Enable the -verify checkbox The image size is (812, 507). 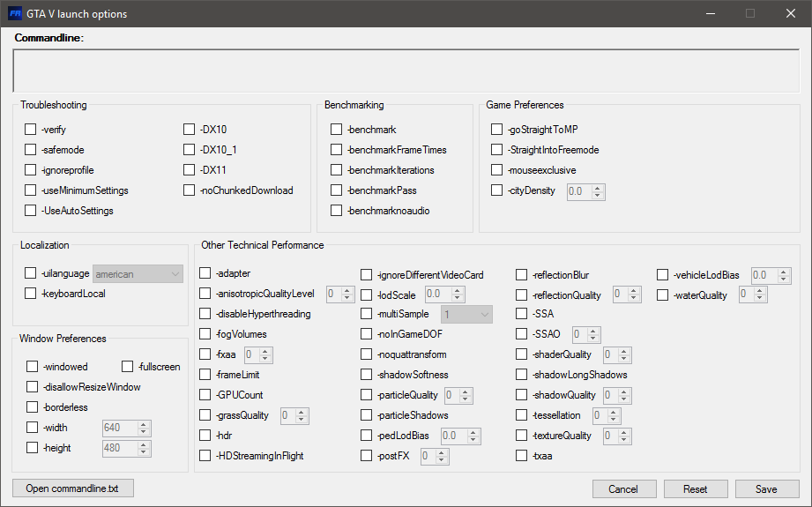(31, 130)
